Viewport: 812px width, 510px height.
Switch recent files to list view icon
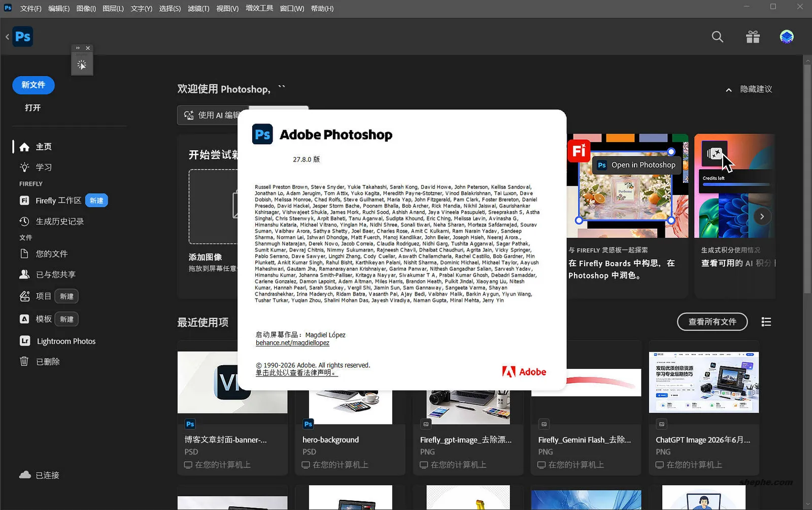click(x=766, y=322)
